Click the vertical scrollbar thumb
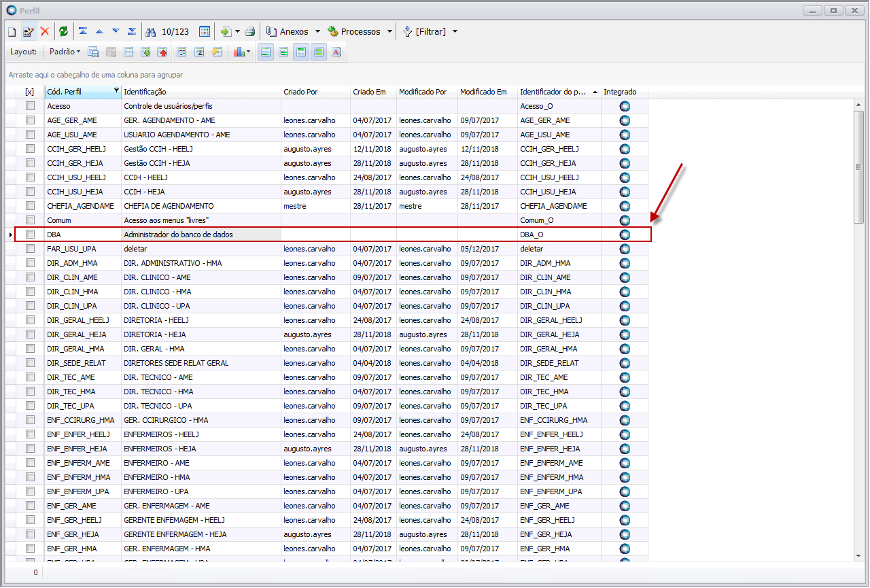 (x=858, y=167)
